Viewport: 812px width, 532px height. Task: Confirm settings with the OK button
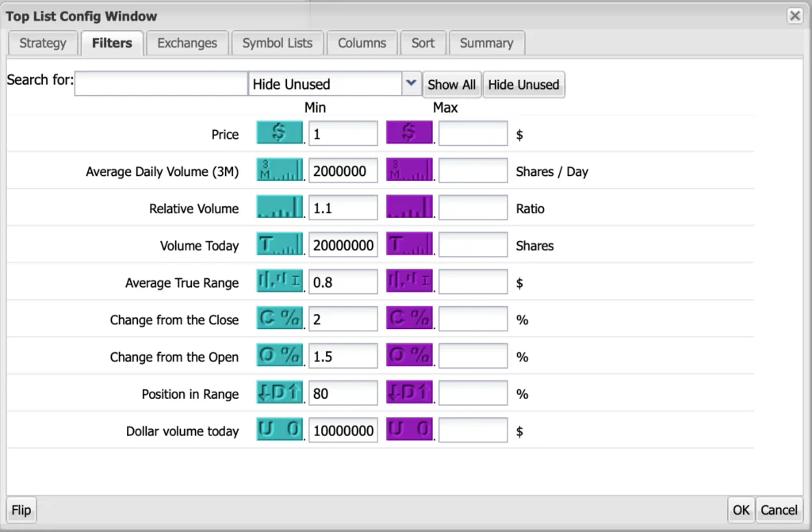point(741,510)
